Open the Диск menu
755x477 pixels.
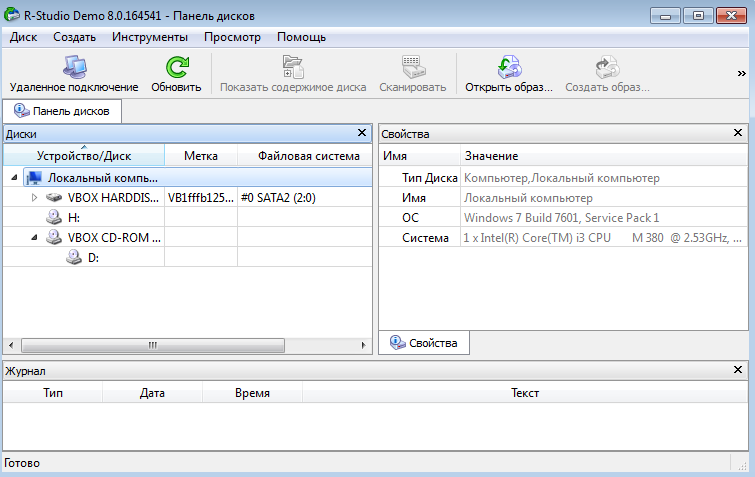pyautogui.click(x=24, y=37)
